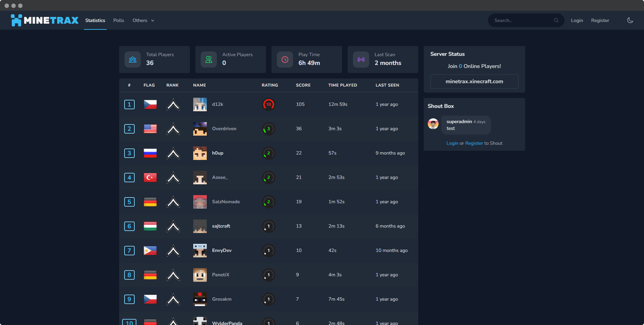Click h0up's rating 2 gauge
Screen dimensions: 644x325
click(269, 153)
